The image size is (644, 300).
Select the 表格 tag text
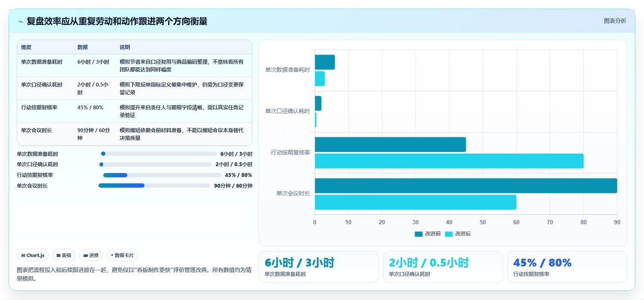(66, 255)
